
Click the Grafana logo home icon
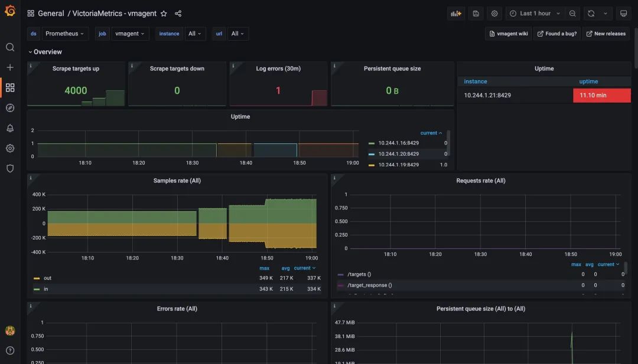10,12
